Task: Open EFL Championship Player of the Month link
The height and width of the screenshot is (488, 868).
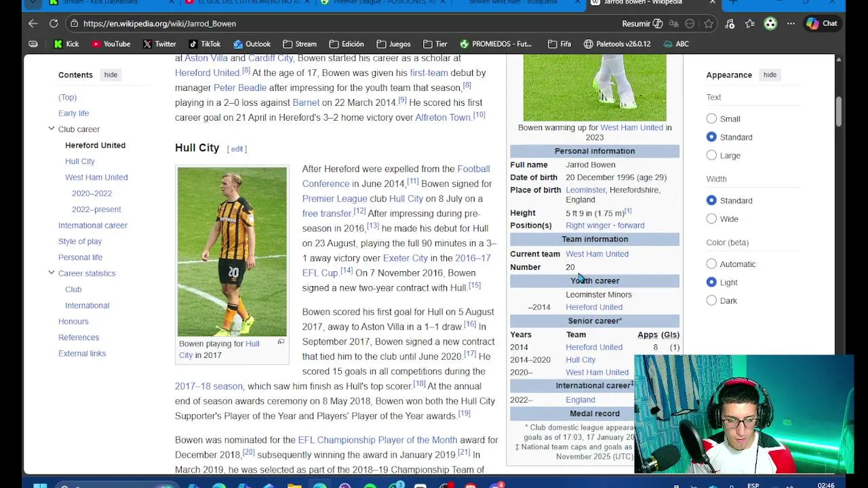Action: pyautogui.click(x=378, y=440)
